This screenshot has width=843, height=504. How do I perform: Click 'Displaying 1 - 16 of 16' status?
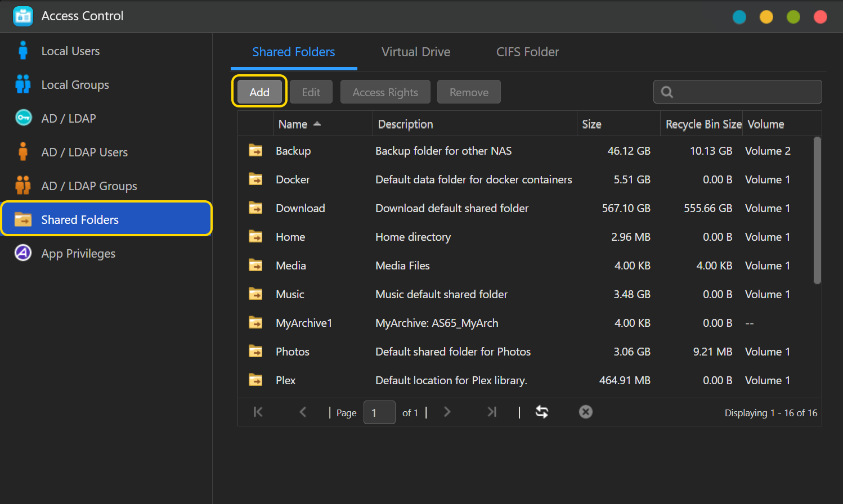[771, 413]
